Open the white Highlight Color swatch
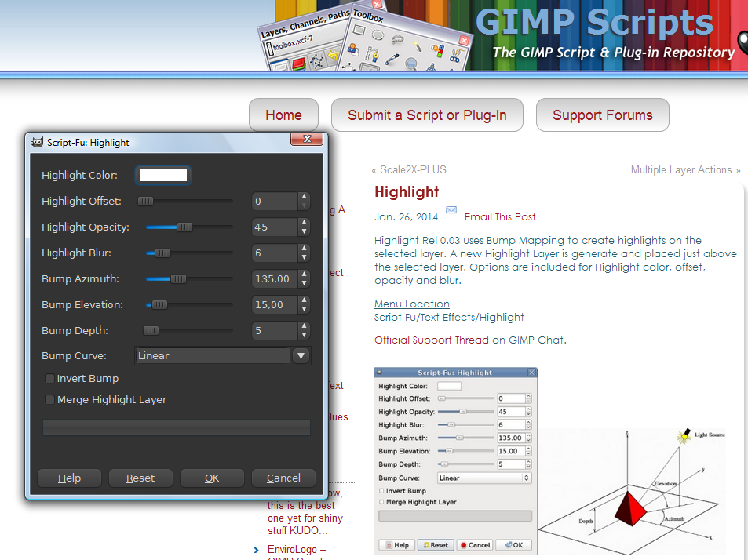This screenshot has height=560, width=748. [x=163, y=175]
